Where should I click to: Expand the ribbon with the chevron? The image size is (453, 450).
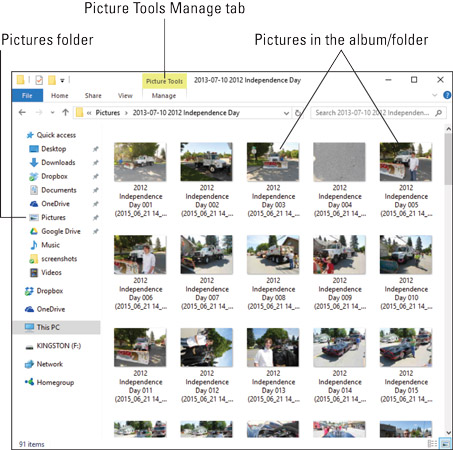pos(434,95)
